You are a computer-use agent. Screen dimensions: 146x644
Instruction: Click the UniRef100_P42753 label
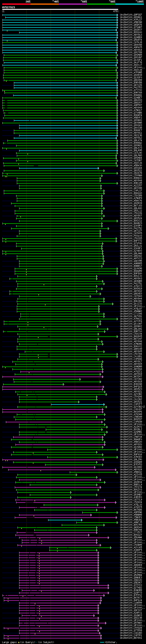(131, 87)
